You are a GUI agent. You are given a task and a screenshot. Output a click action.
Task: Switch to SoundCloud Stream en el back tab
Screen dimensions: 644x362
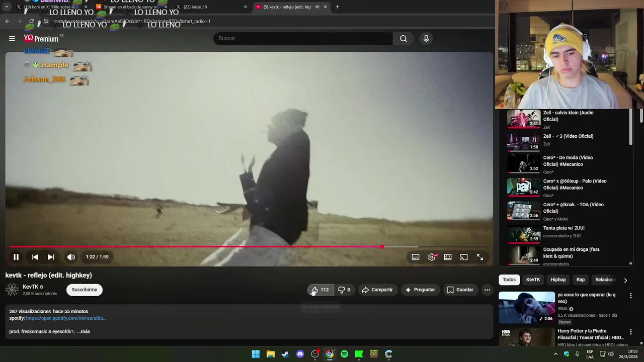(132, 7)
